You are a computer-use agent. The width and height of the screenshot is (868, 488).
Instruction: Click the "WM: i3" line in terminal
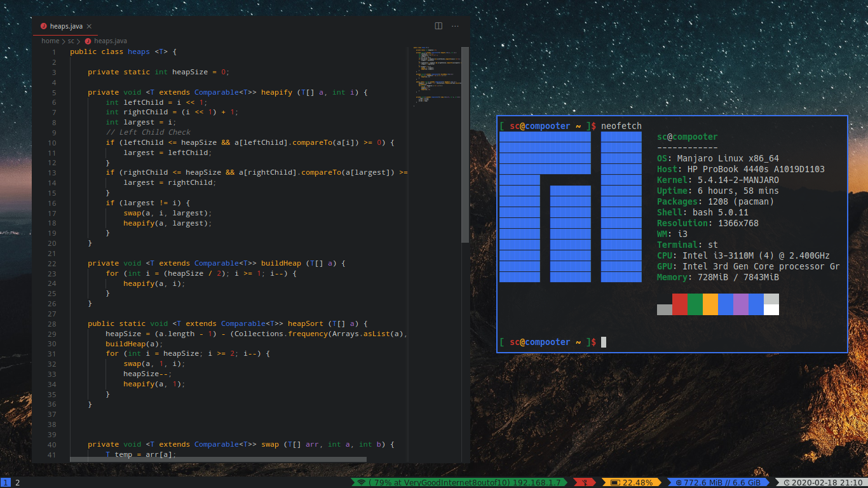672,234
